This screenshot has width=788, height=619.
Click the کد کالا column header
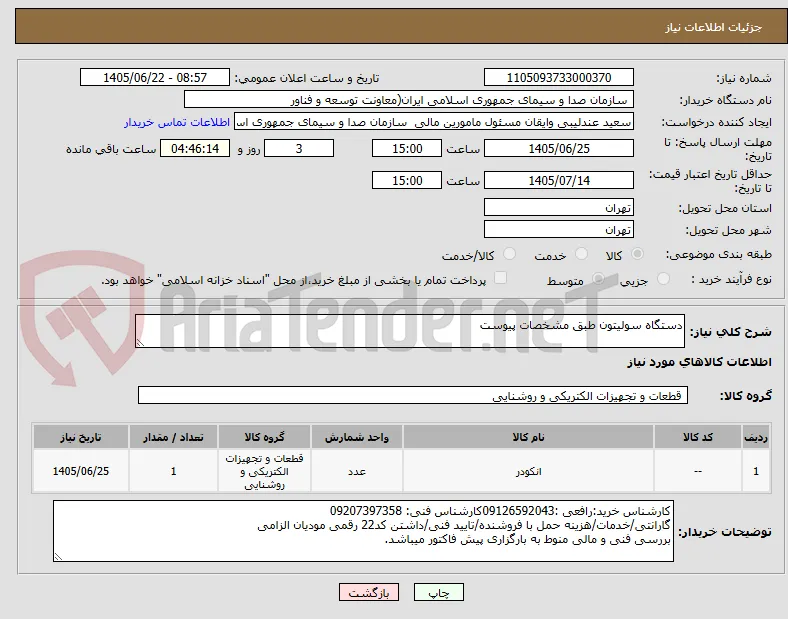[x=698, y=437]
